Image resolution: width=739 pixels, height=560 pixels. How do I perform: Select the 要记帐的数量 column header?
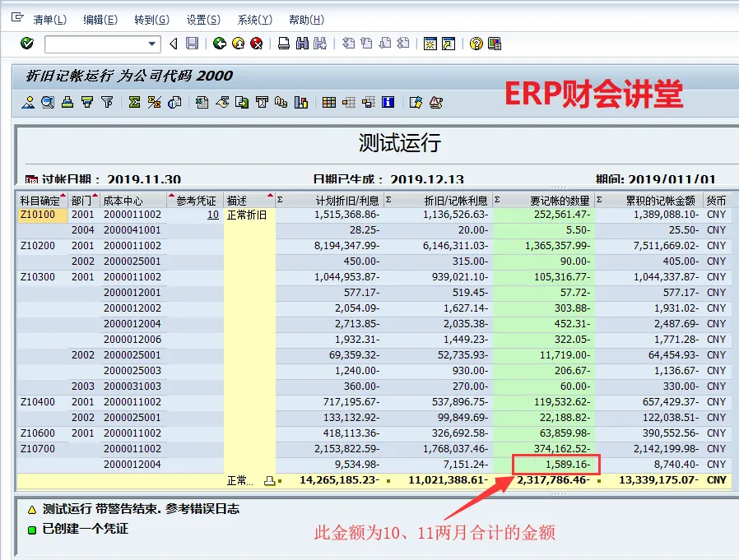(543, 201)
